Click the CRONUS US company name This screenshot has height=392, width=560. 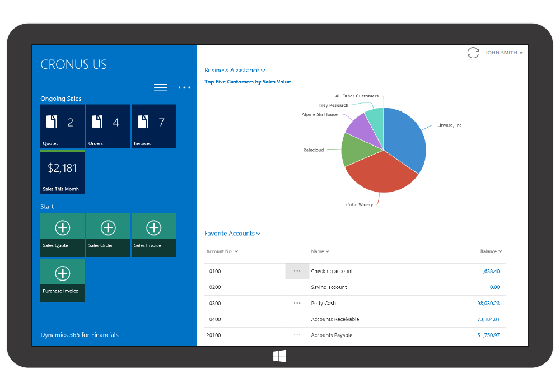point(73,64)
